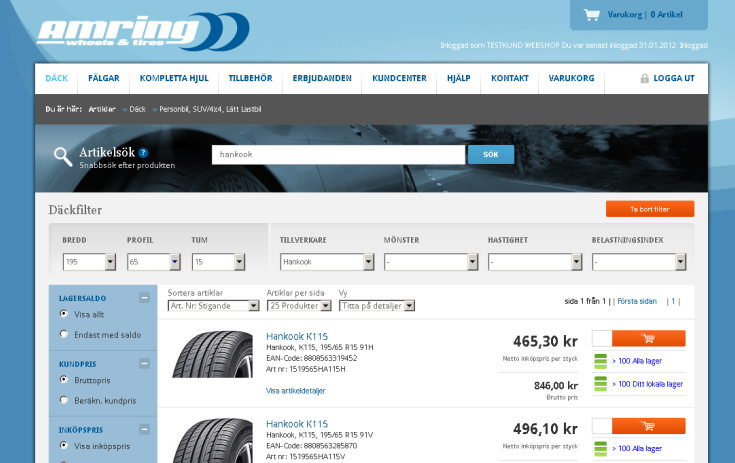This screenshot has height=463, width=735.
Task: Select the Endast med saldo radio button
Action: pyautogui.click(x=64, y=334)
